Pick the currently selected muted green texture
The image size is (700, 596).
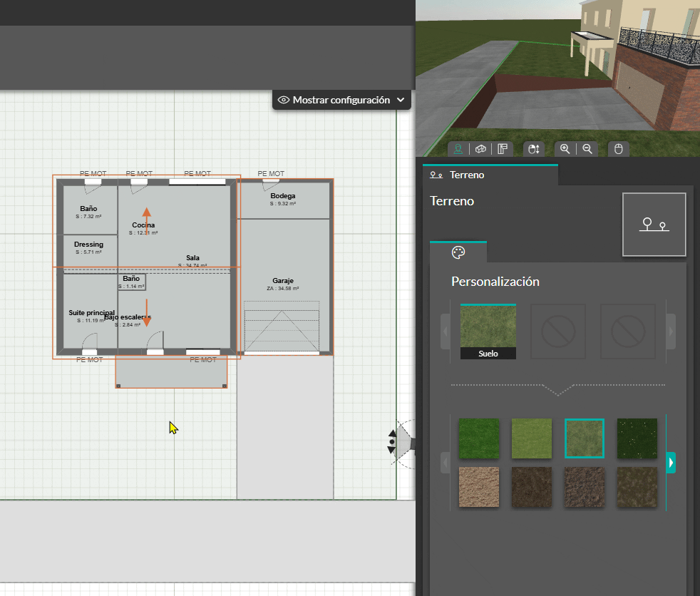click(585, 438)
